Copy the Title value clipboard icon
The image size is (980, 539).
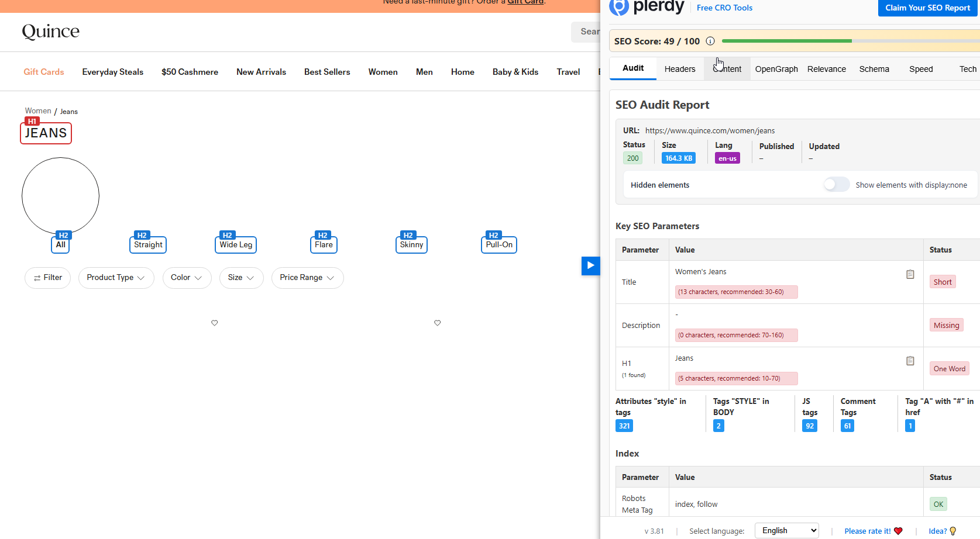tap(910, 274)
